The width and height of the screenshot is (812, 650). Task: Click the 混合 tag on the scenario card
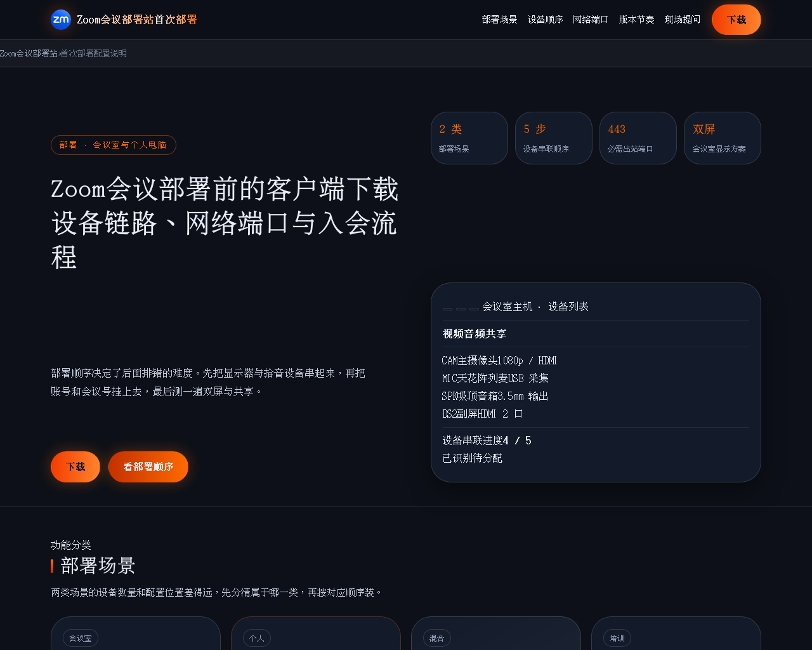[x=437, y=638]
